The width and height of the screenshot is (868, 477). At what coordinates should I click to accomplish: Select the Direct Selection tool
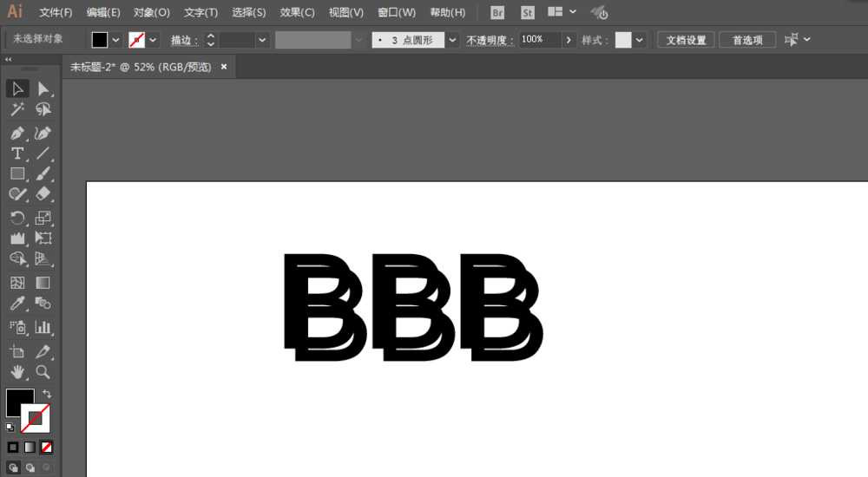pos(43,88)
